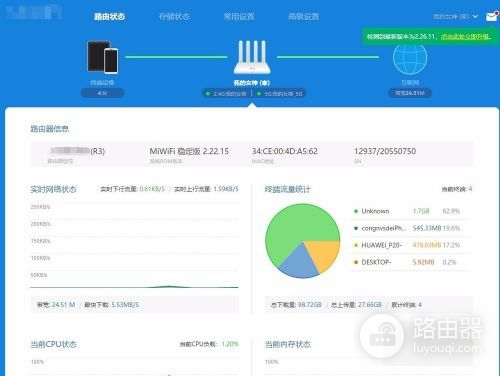Click the internet globe icon
Viewport: 500px width, 376px height.
(410, 59)
